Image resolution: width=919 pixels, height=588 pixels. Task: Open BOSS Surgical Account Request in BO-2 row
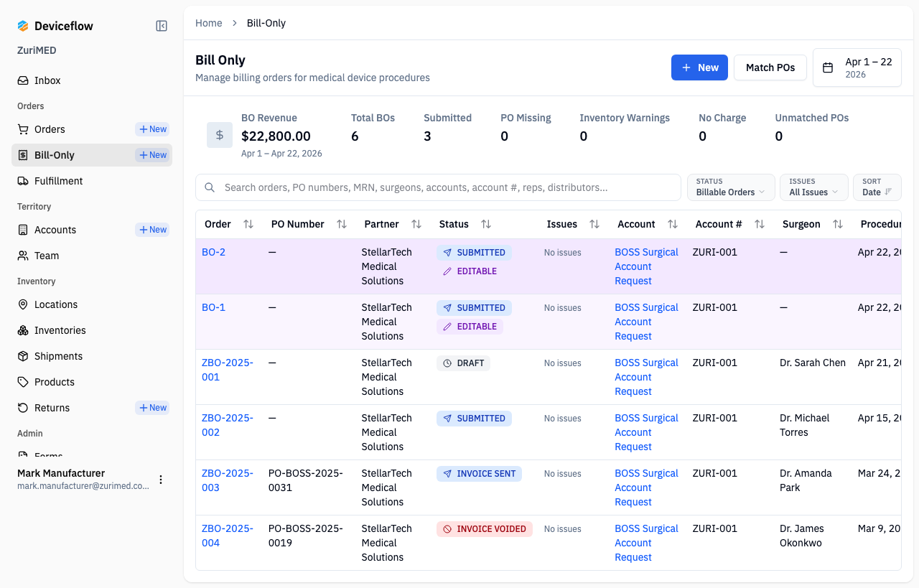click(646, 266)
